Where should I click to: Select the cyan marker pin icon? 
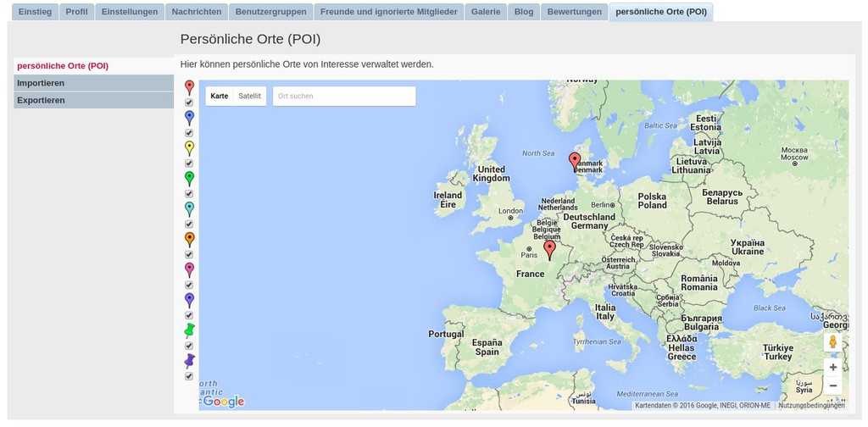pos(189,209)
